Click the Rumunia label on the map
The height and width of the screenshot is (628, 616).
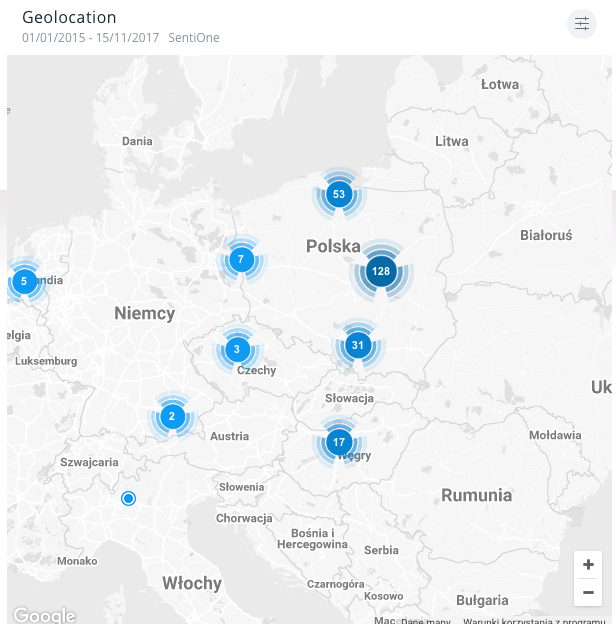click(x=476, y=495)
